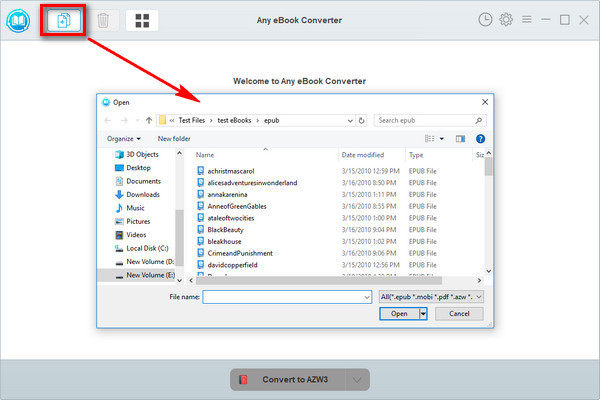Select file annakarenina
Viewport: 600px width, 400px height.
[x=227, y=195]
